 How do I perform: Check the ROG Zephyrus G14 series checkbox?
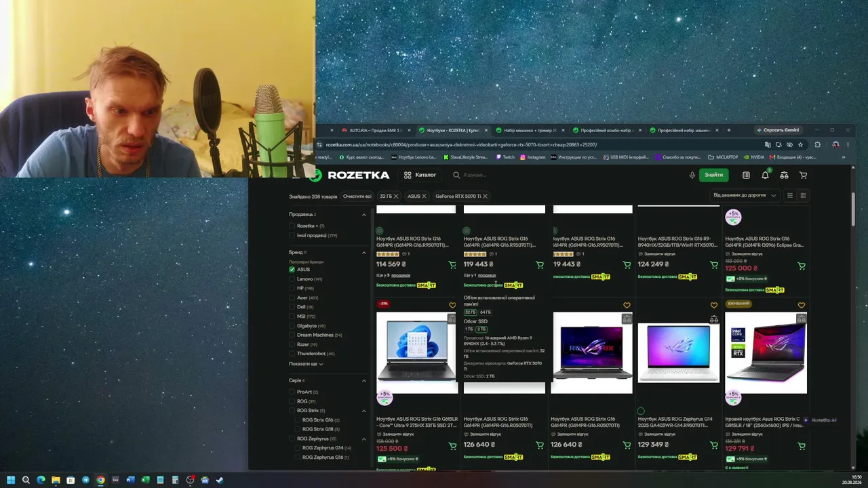tap(298, 448)
